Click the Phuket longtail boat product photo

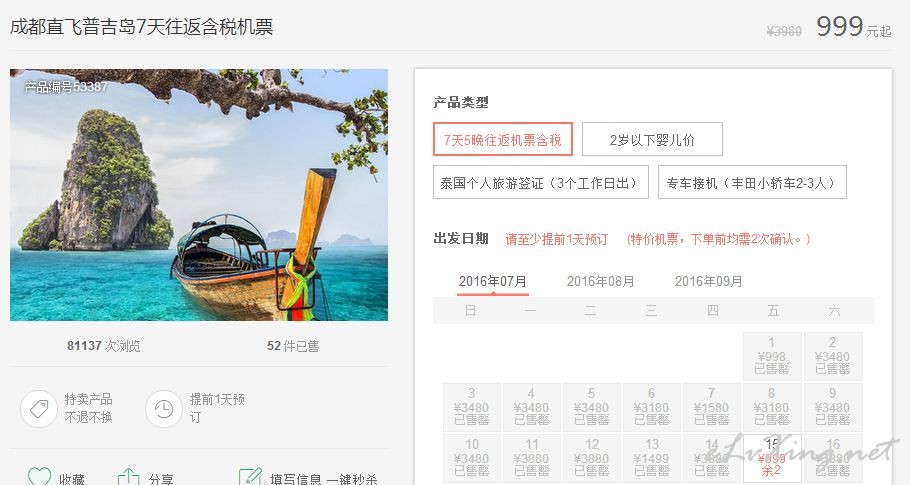199,195
